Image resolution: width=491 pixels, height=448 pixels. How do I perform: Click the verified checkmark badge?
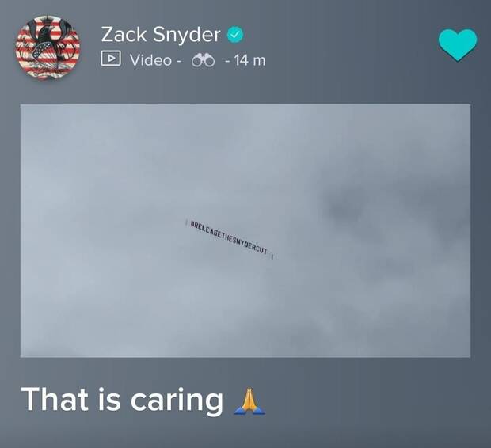(235, 35)
